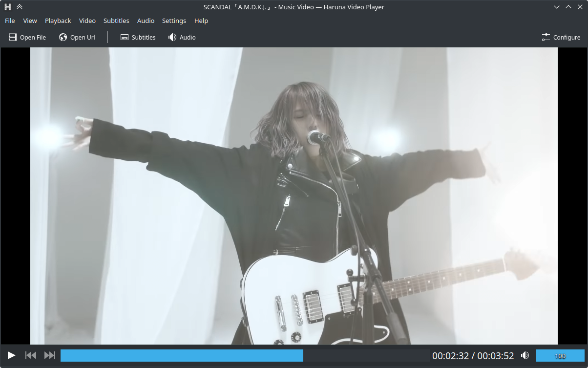Skip to the previous track
Image resolution: width=588 pixels, height=368 pixels.
click(x=31, y=355)
